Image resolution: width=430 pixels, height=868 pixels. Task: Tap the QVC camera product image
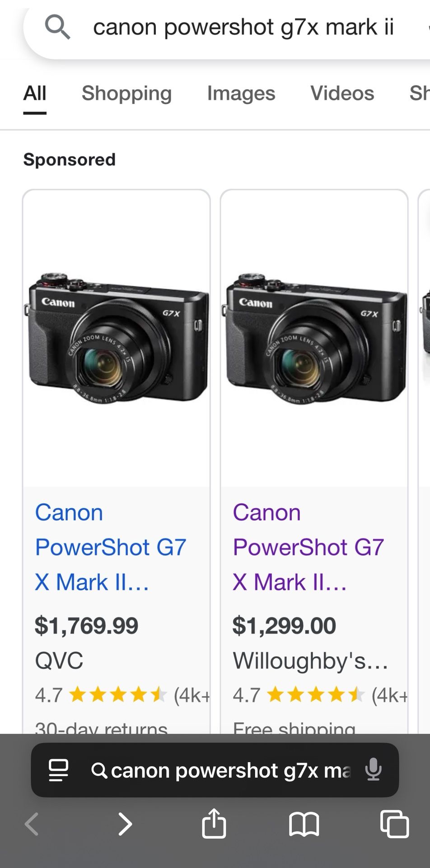click(117, 338)
